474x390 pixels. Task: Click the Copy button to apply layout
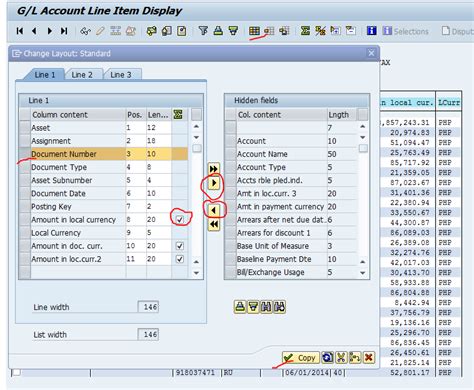click(301, 358)
